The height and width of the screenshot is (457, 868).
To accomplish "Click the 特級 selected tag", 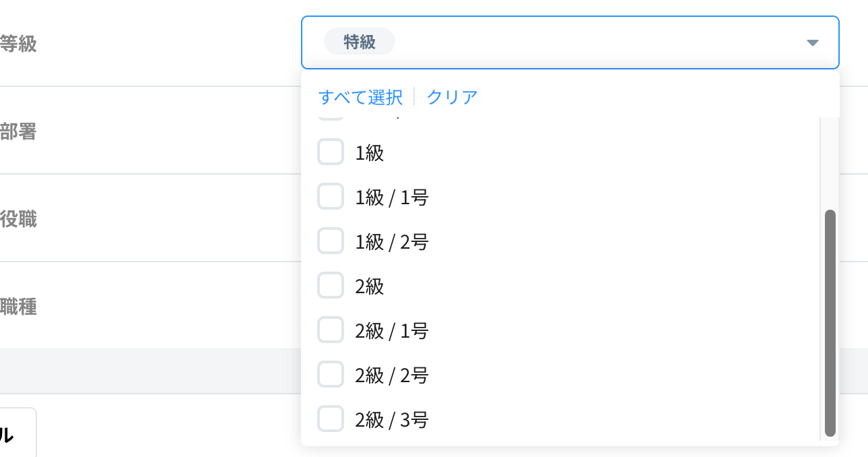I will 360,42.
